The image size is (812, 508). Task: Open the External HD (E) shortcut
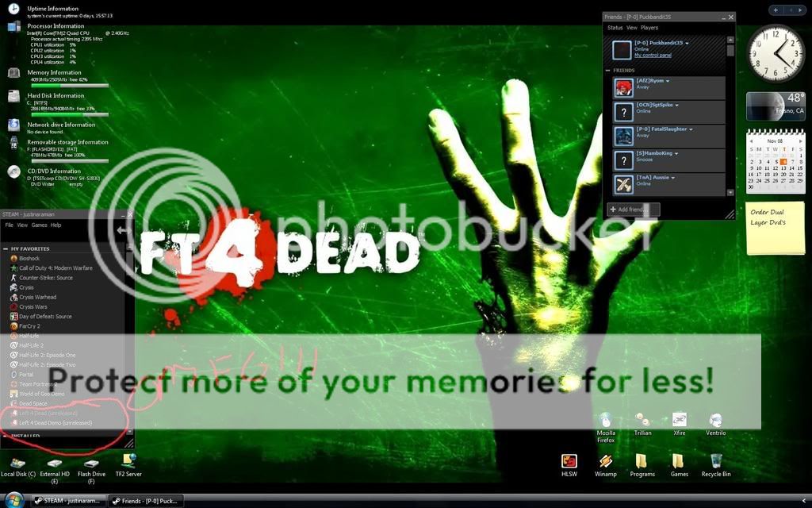[55, 470]
